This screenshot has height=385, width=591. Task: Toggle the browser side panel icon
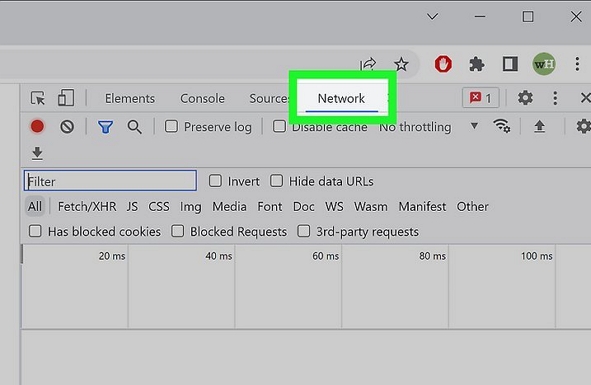[x=510, y=64]
